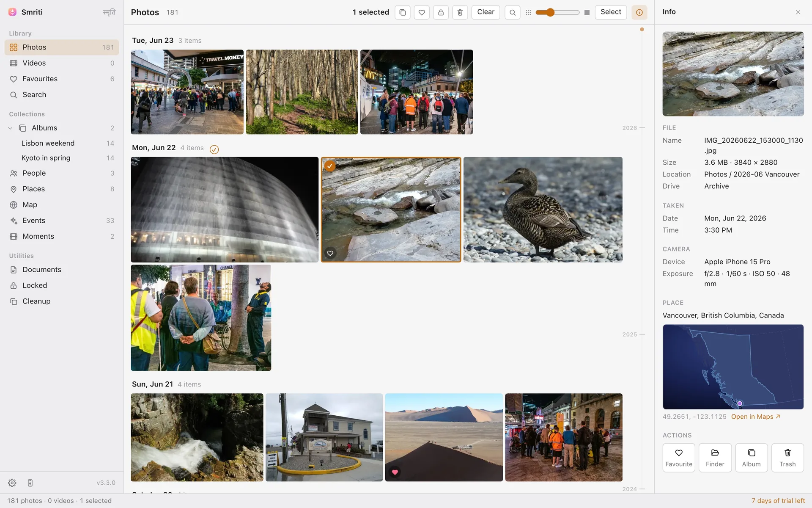Viewport: 812px width, 508px height.
Task: Close the Info panel
Action: pyautogui.click(x=798, y=12)
